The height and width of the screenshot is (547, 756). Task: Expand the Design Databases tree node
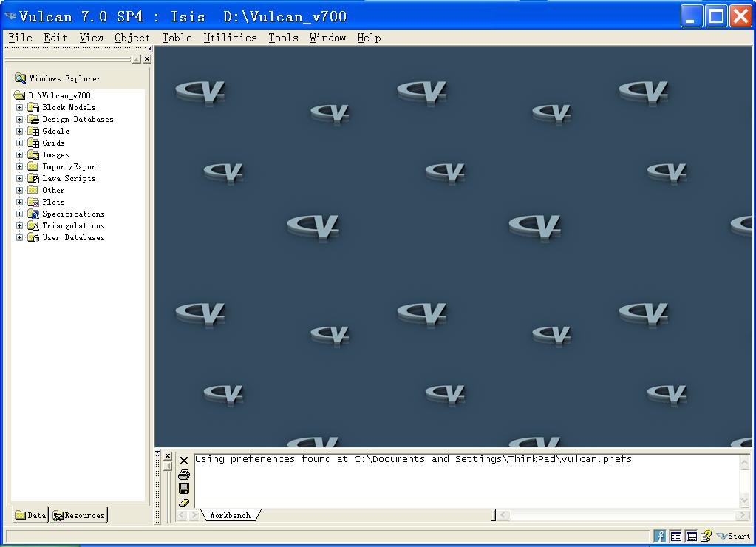[20, 119]
